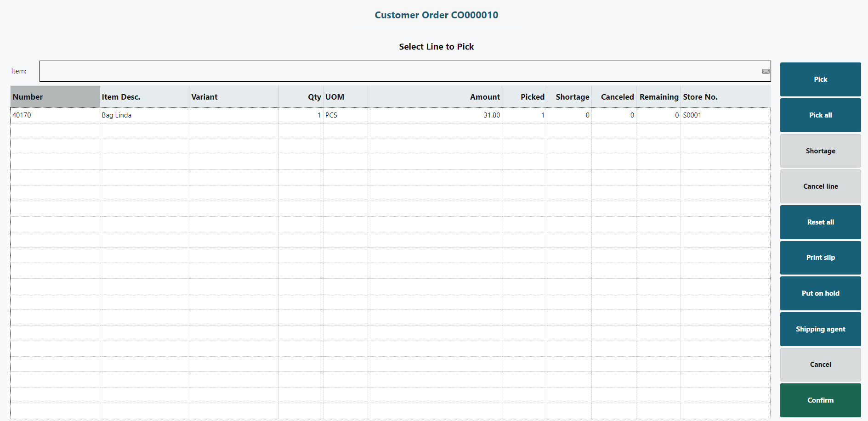This screenshot has width=868, height=421.
Task: Click the Cancel line button
Action: (x=820, y=186)
